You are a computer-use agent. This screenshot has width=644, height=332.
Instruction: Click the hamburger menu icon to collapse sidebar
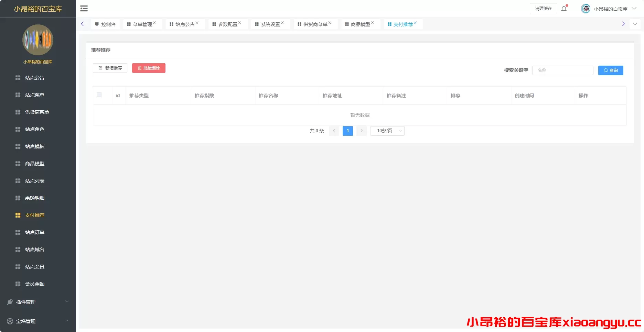tap(84, 8)
